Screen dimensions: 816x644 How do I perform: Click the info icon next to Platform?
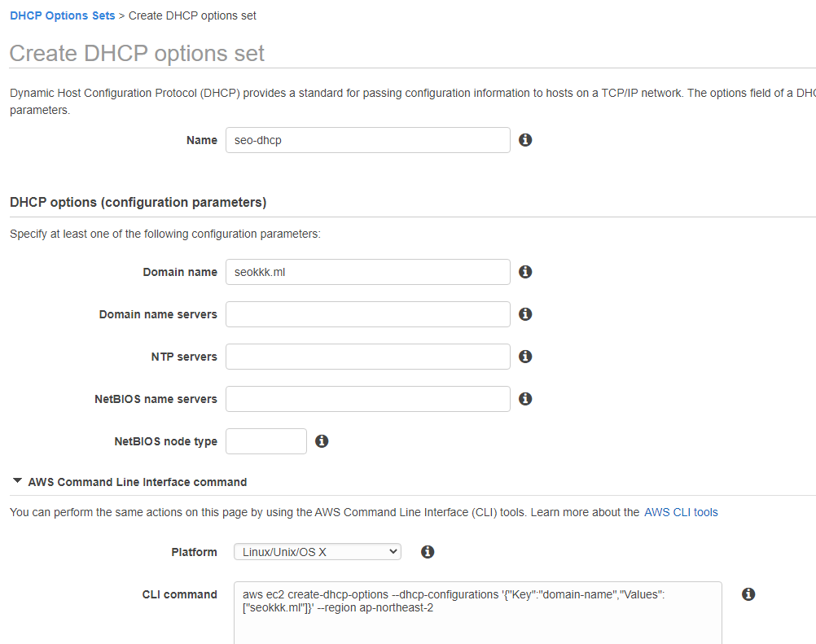pyautogui.click(x=428, y=551)
